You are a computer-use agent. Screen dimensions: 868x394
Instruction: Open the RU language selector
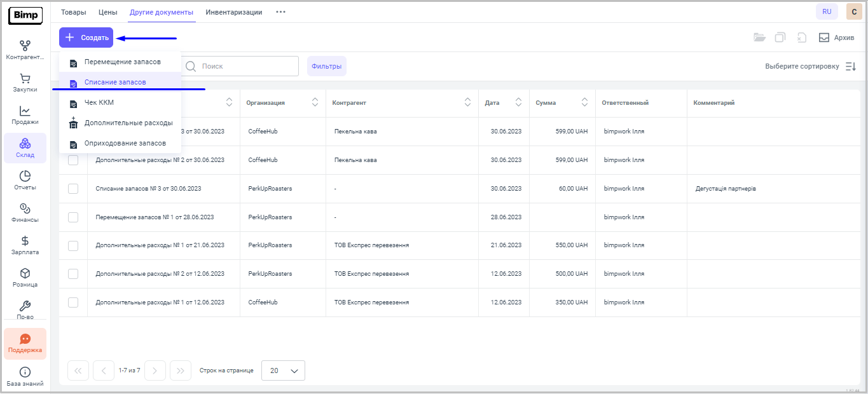[x=827, y=11]
